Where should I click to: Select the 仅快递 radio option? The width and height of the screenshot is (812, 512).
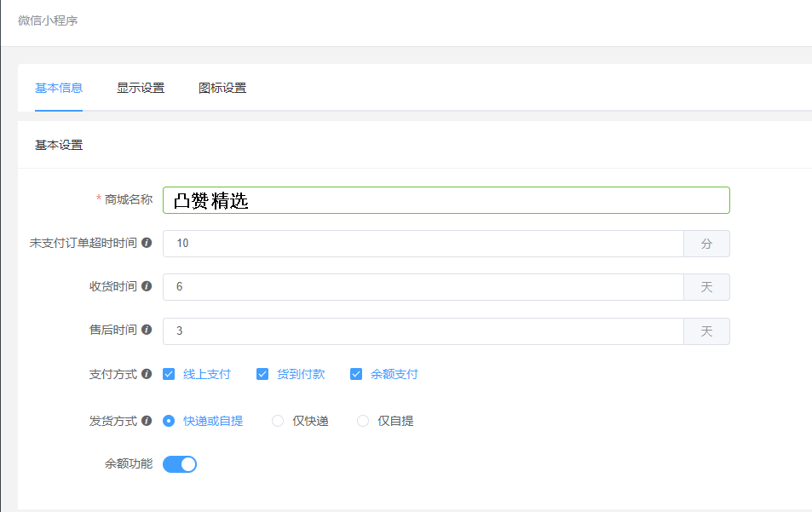pos(278,421)
